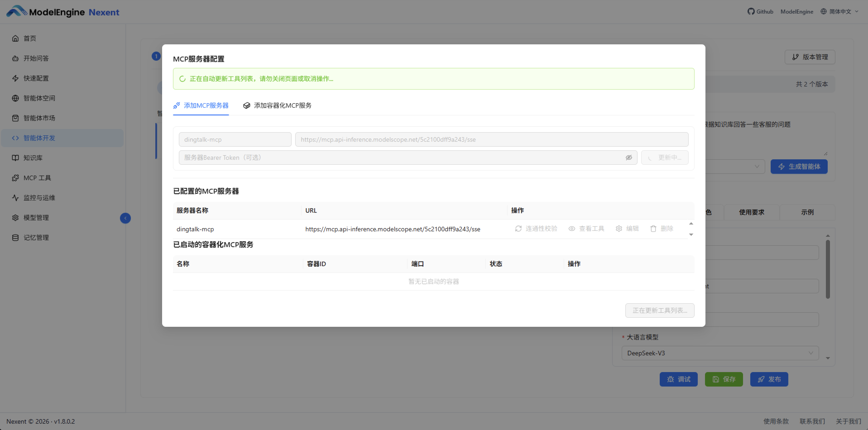Viewport: 868px width, 430px height.
Task: Collapse the sidebar with the round arrow button
Action: [125, 218]
